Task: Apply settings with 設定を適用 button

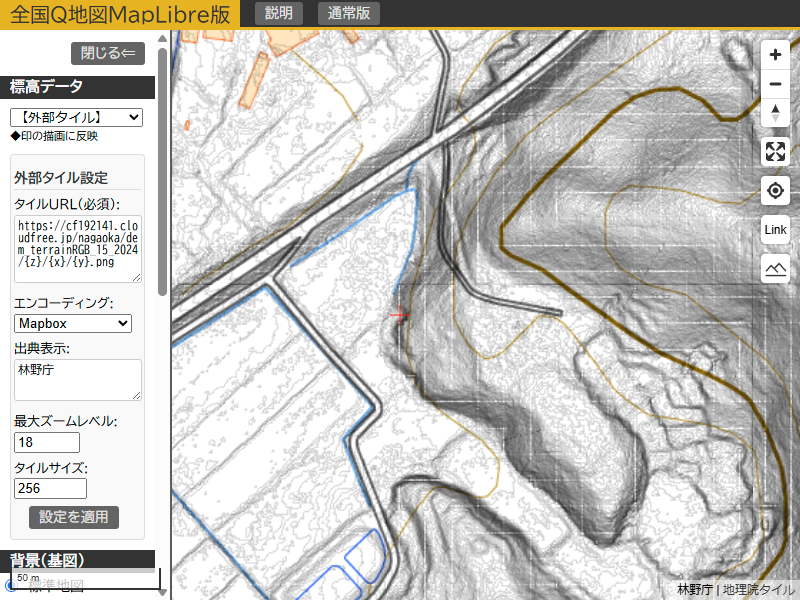Action: [x=74, y=517]
